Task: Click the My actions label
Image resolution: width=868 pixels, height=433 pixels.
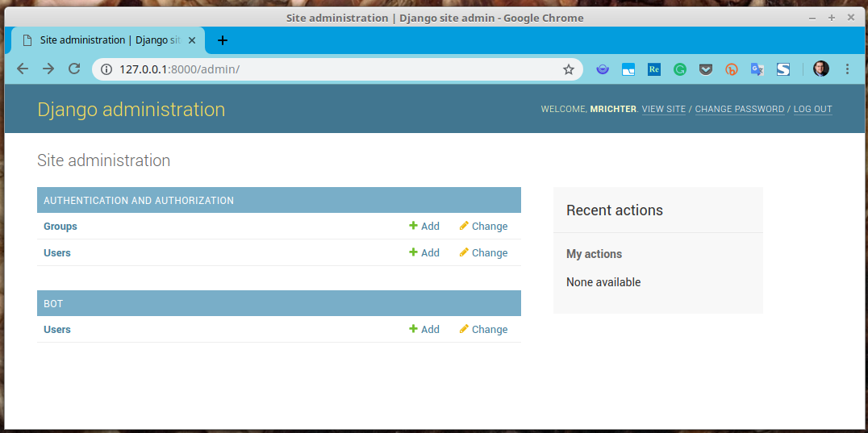Action: 594,254
